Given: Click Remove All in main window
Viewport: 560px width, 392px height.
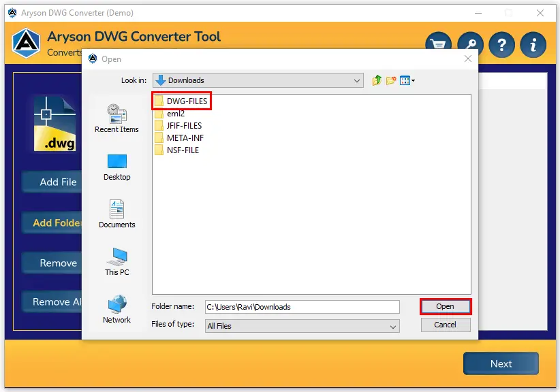Looking at the screenshot, I should click(x=52, y=301).
